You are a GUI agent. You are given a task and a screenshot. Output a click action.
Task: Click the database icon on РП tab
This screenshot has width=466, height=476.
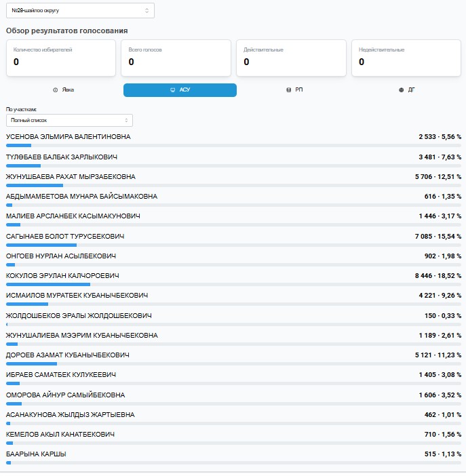pyautogui.click(x=289, y=90)
